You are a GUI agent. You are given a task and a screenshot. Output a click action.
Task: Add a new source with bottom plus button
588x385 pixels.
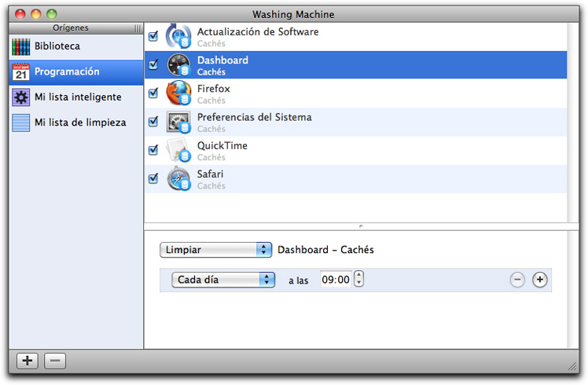(x=28, y=361)
